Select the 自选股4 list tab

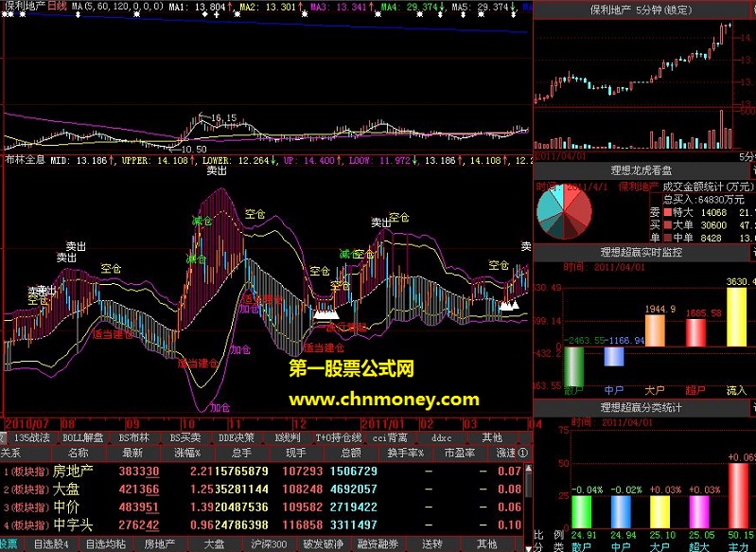pos(52,544)
